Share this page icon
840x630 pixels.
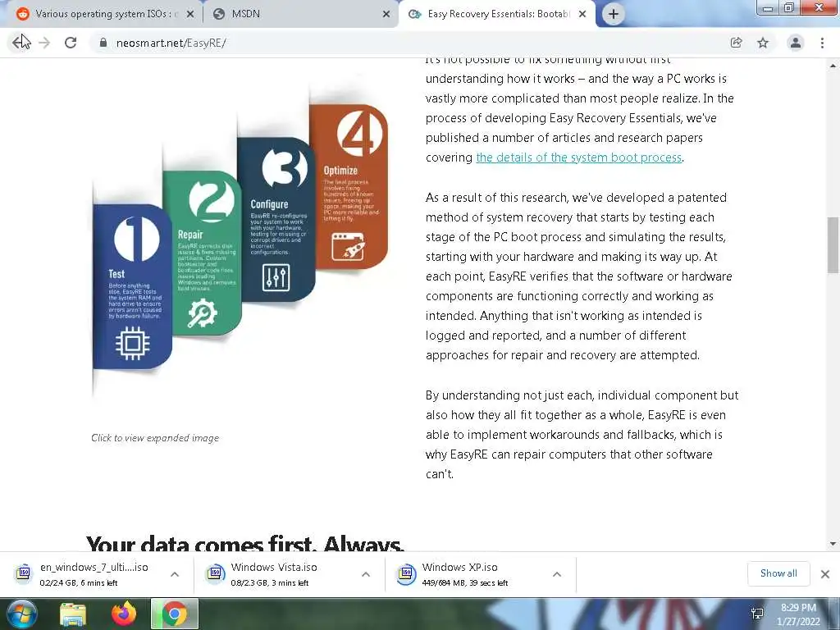(736, 43)
